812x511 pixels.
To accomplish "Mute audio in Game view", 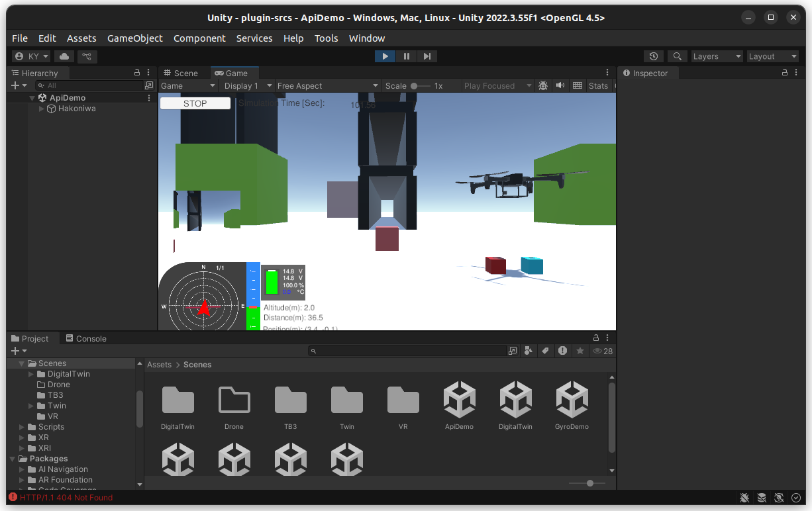I will [560, 85].
